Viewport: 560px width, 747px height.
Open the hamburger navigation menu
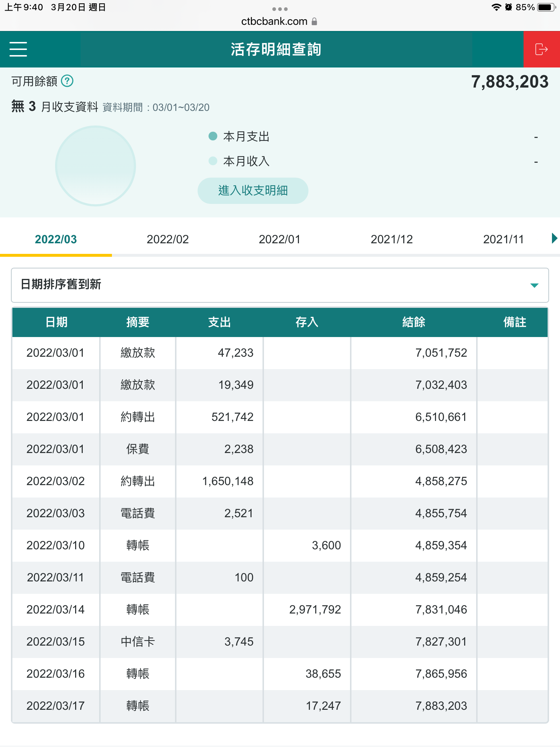tap(18, 49)
